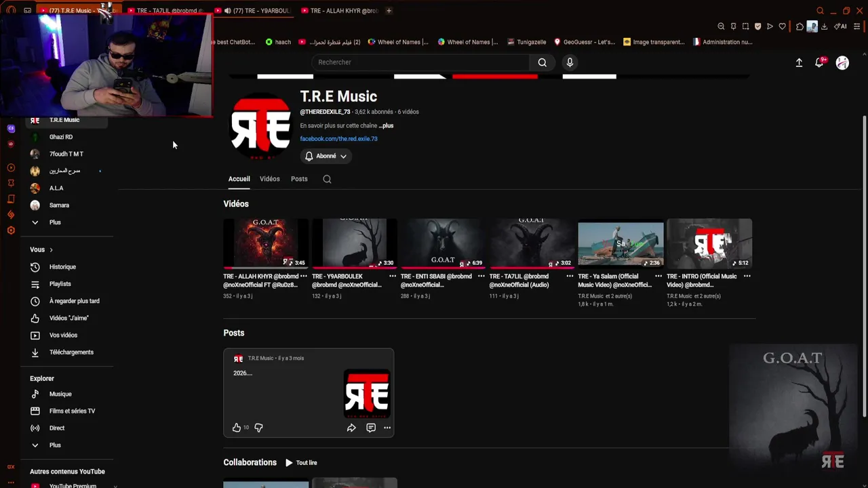Viewport: 868px width, 488px height.
Task: Open the browser downloads icon
Action: point(824,26)
